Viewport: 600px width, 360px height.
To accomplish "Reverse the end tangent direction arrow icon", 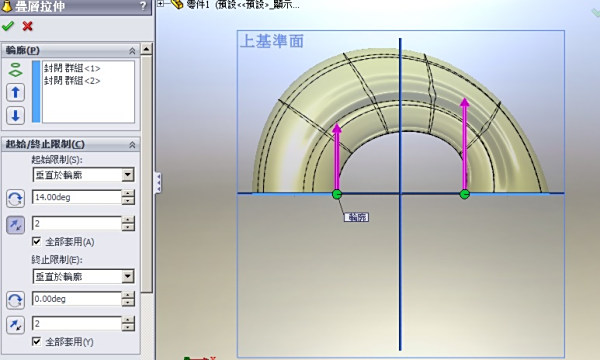I will click(15, 325).
